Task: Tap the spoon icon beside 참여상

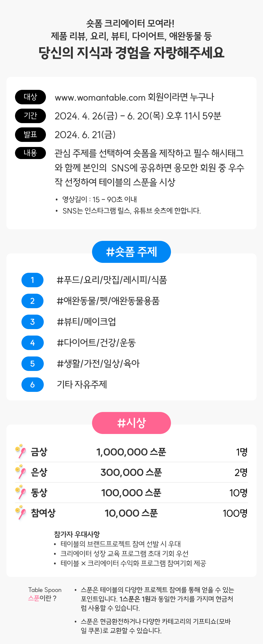Action: click(x=21, y=513)
